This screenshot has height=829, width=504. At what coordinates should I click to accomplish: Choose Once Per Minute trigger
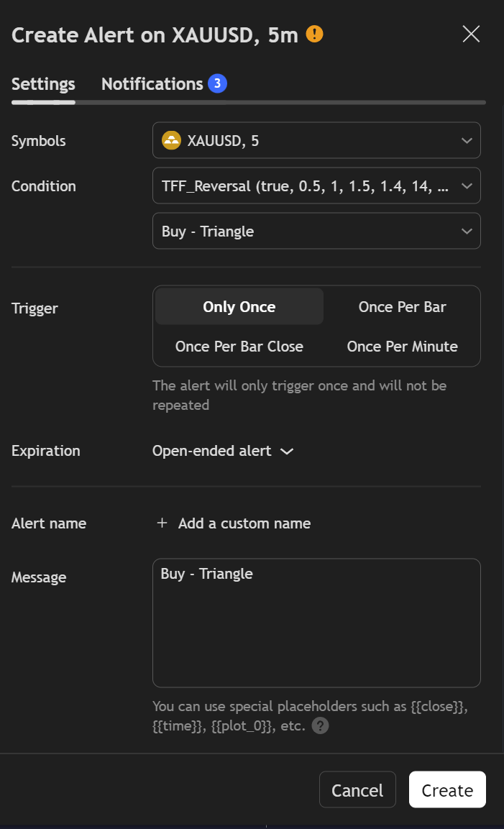402,347
